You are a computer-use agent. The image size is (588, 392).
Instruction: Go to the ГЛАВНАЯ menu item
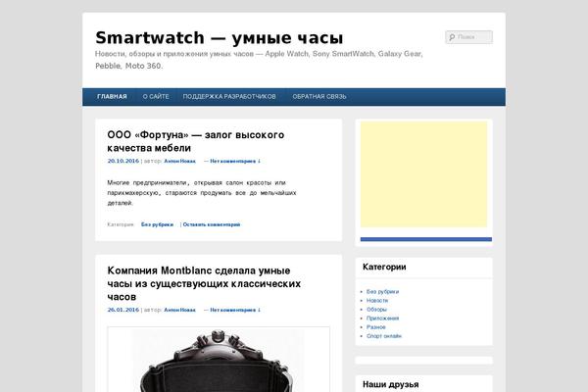point(112,97)
